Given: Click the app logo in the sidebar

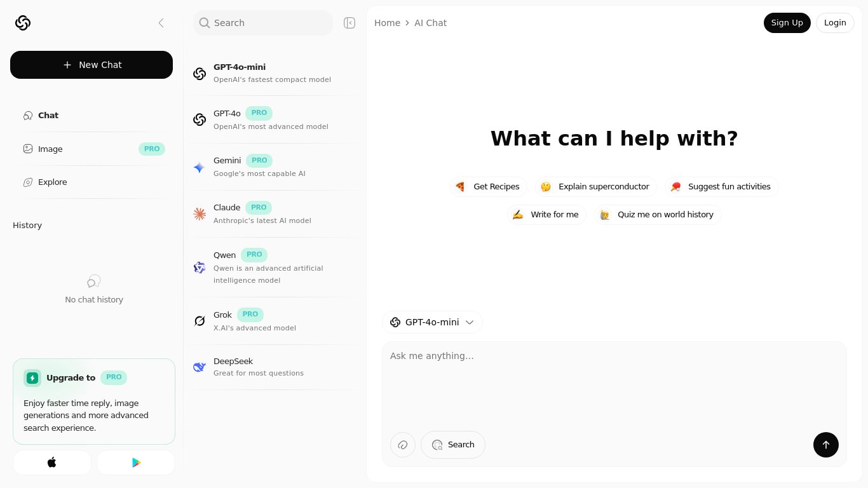Looking at the screenshot, I should [x=23, y=23].
